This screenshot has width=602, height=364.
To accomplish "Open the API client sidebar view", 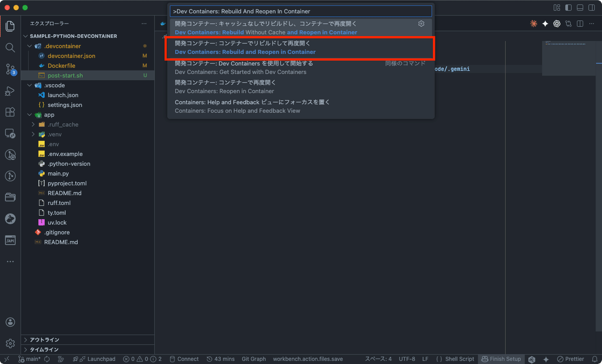I will 10,240.
